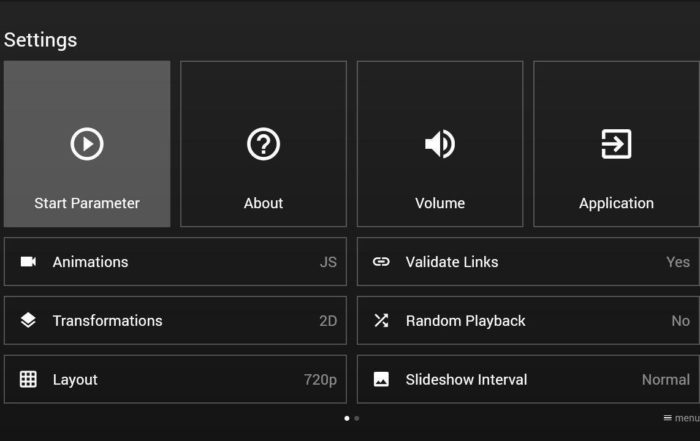This screenshot has width=700, height=441.
Task: Click the About question mark icon
Action: point(263,144)
